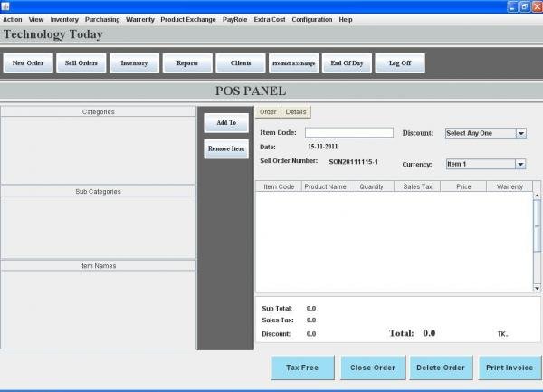Select the Order tab

click(x=268, y=112)
